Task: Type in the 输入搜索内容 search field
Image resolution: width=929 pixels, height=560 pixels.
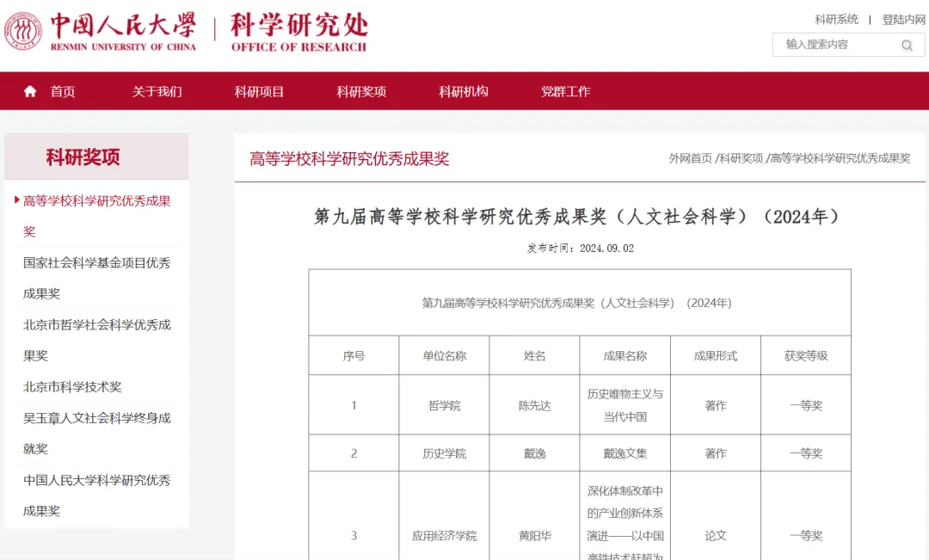Action: tap(834, 45)
